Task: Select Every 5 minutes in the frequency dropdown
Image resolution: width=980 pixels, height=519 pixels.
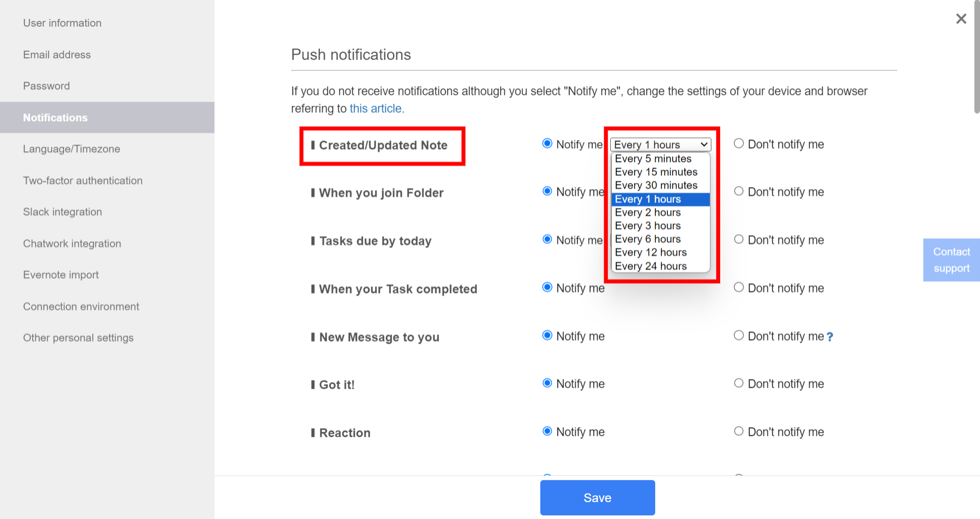Action: point(653,158)
